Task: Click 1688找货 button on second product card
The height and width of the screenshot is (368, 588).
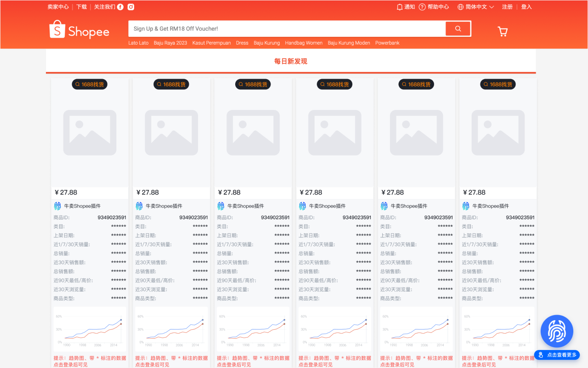Action: pos(171,84)
